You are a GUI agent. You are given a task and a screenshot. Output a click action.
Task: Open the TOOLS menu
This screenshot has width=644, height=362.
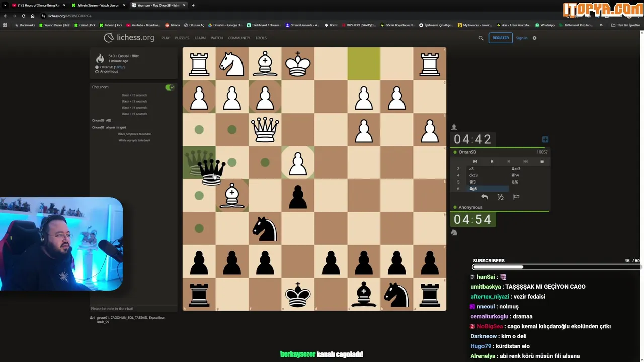[261, 38]
